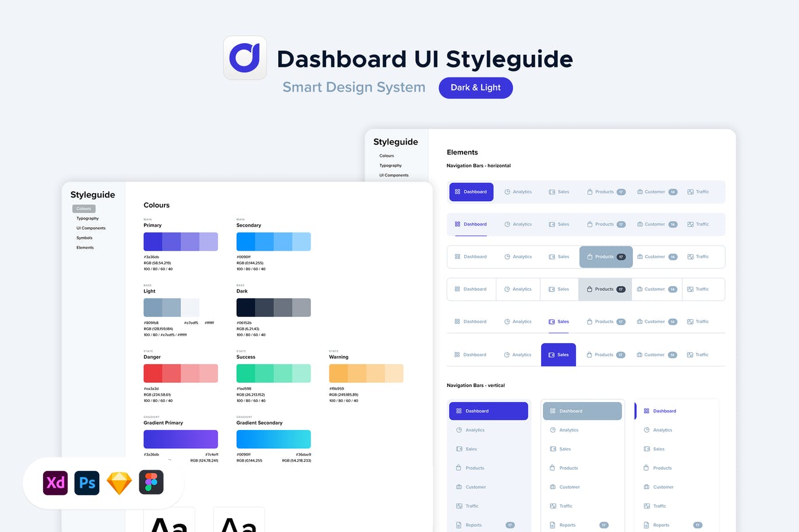Click Analytics icon in the white vertical menu
This screenshot has width=799, height=532.
click(646, 430)
